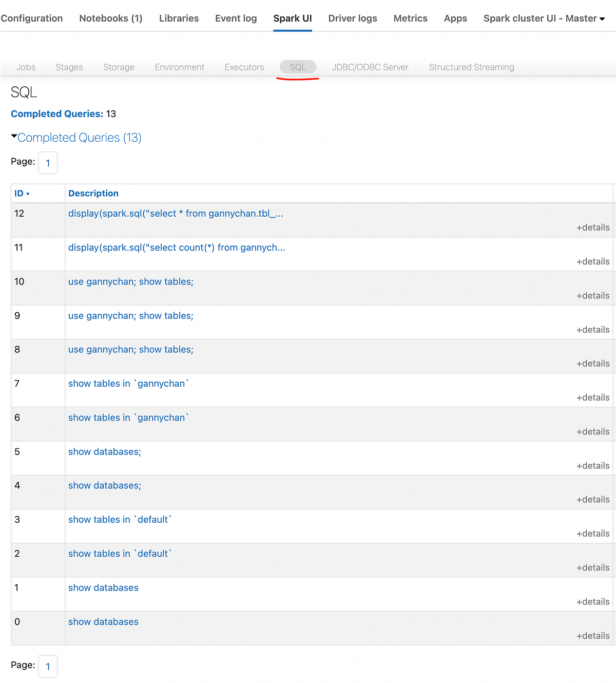The width and height of the screenshot is (616, 683).
Task: Open the Spark cluster UI Master dropdown
Action: tap(543, 18)
